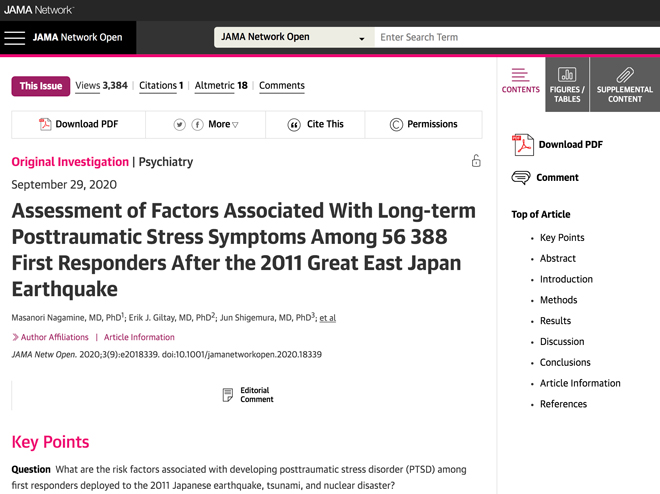Open the Editorial Comment document icon
Viewport: 660px width, 494px height.
click(228, 395)
